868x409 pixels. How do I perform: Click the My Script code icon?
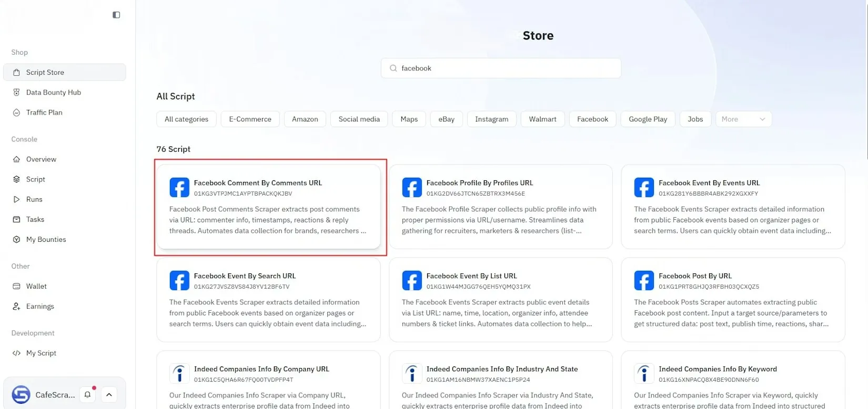16,353
